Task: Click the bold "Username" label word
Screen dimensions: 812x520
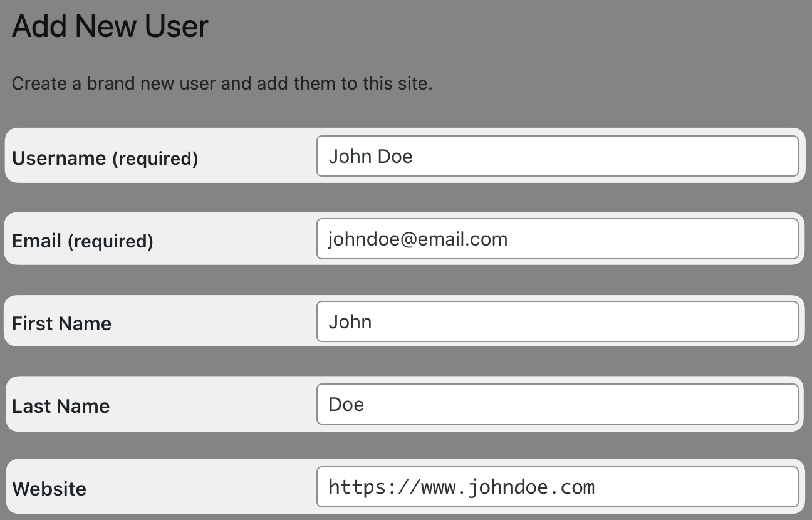Action: [x=59, y=159]
